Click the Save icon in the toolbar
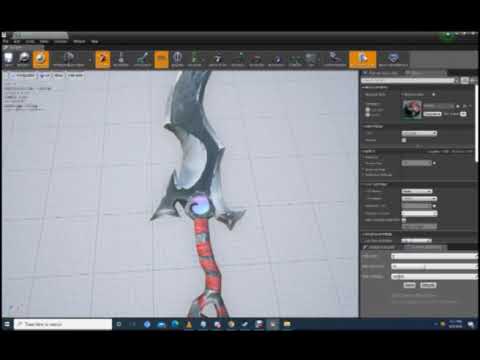The image size is (480, 360). click(x=9, y=59)
